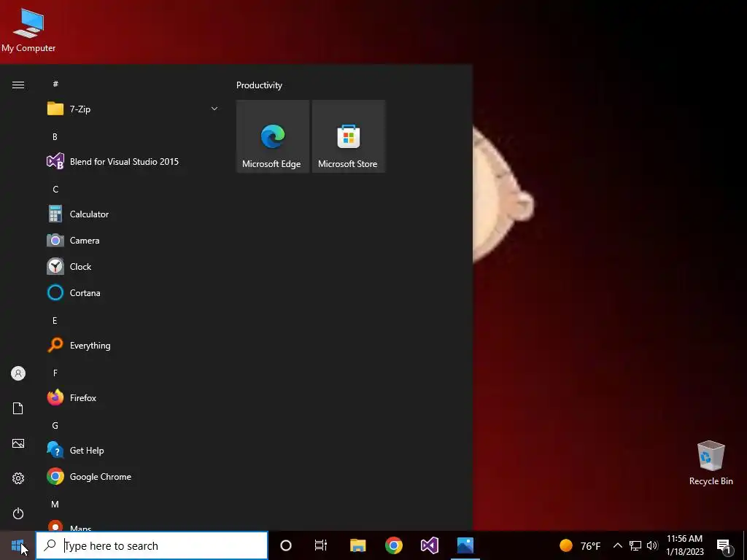The image size is (747, 560).
Task: Launch Google Chrome from the app list
Action: [133, 477]
